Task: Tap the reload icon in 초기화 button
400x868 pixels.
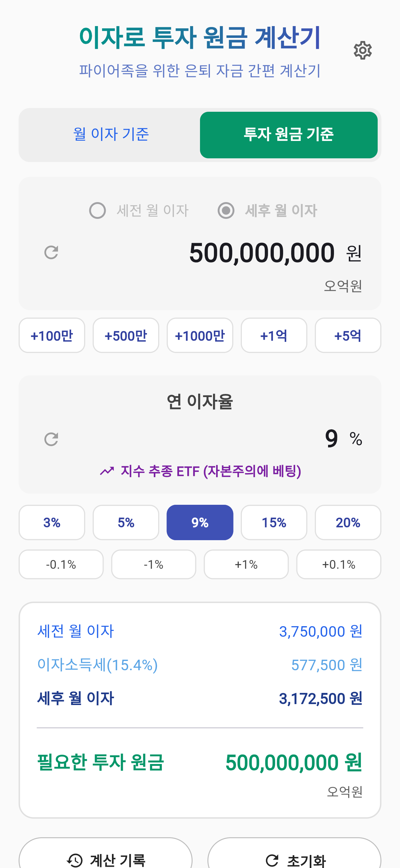Action: [272, 860]
